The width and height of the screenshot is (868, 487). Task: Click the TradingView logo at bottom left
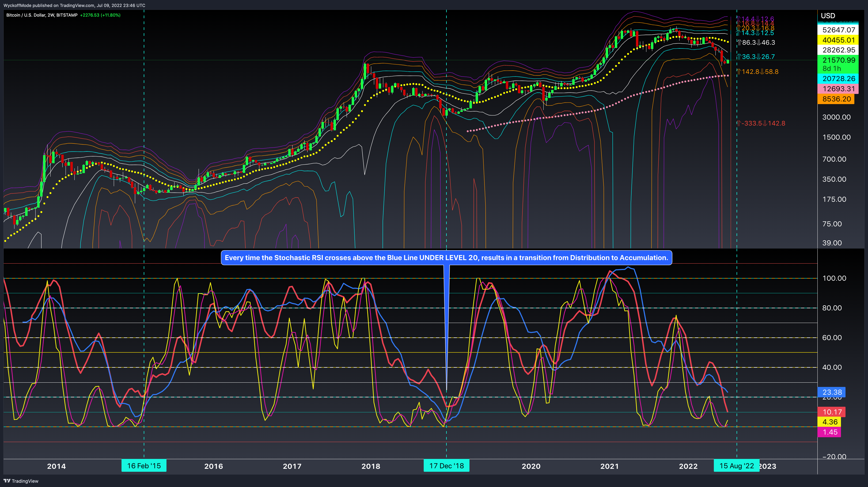[x=21, y=481]
